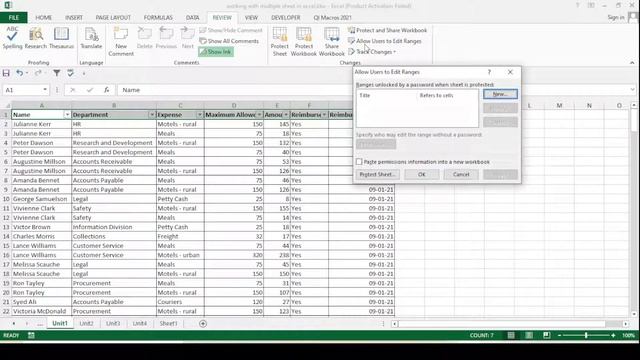The height and width of the screenshot is (360, 640).
Task: Switch to the DATA tab
Action: tap(193, 18)
